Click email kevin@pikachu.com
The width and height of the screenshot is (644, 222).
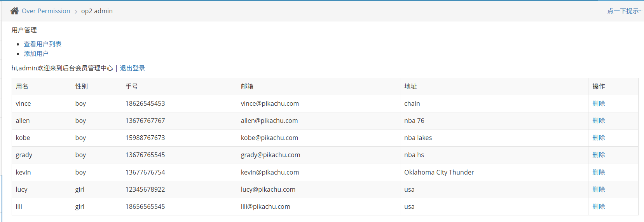[270, 172]
